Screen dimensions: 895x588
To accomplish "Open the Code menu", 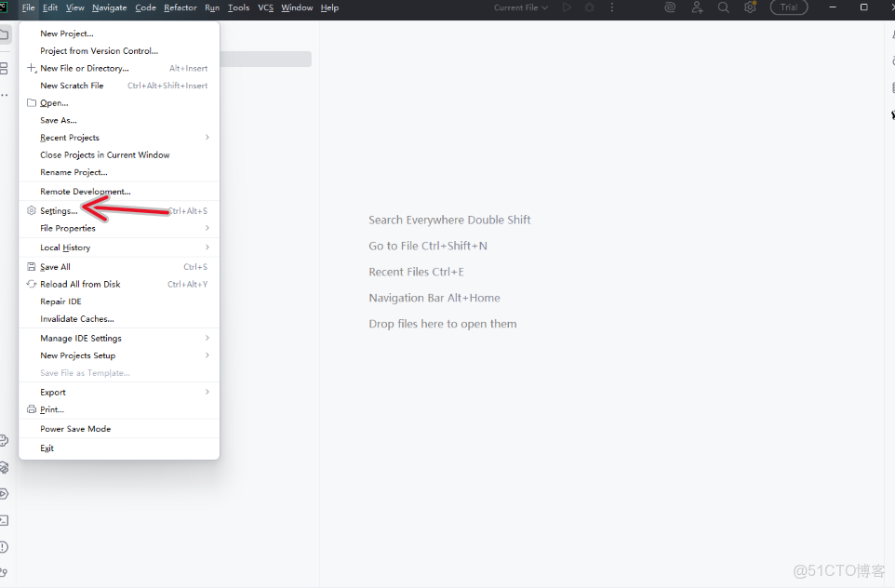I will [145, 7].
